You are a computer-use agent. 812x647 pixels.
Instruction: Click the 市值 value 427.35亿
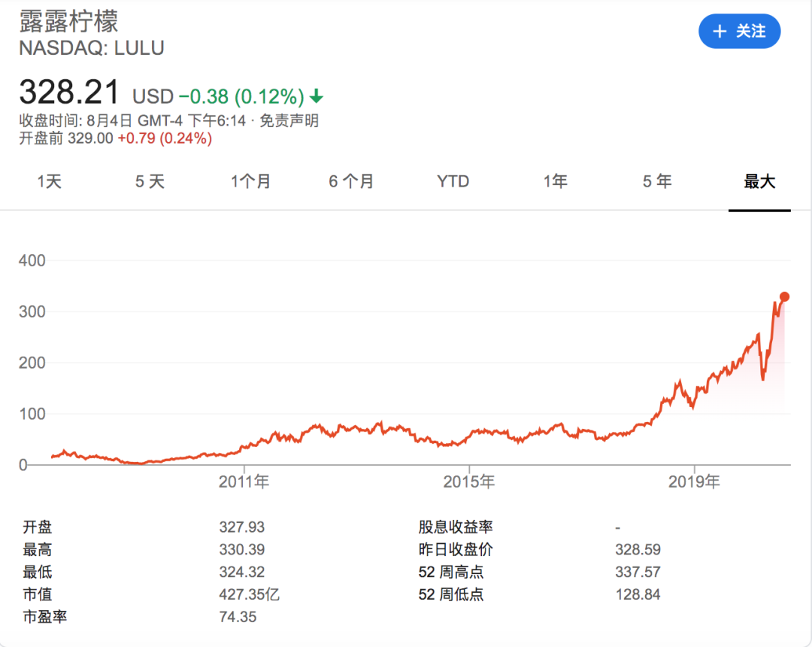click(x=250, y=594)
